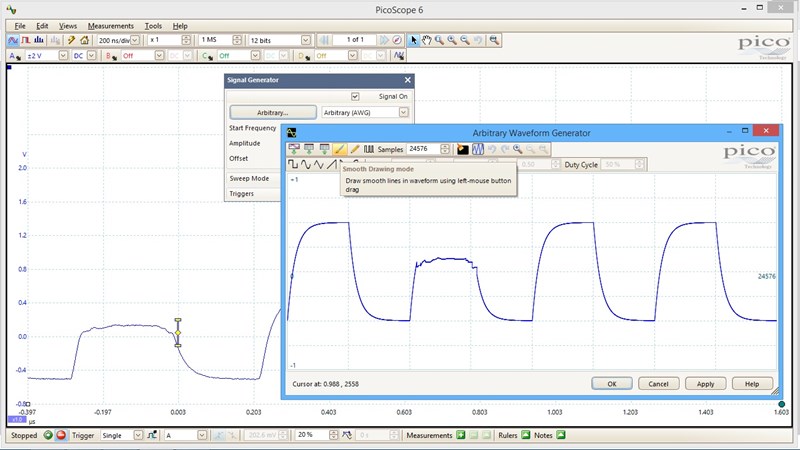This screenshot has width=800, height=450.
Task: Click the zoom to full view icon
Action: coord(494,40)
